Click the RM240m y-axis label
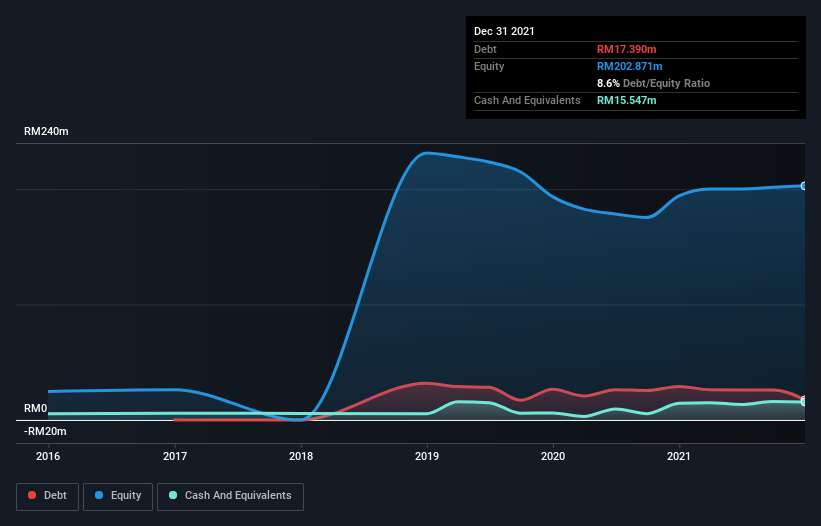 (46, 131)
